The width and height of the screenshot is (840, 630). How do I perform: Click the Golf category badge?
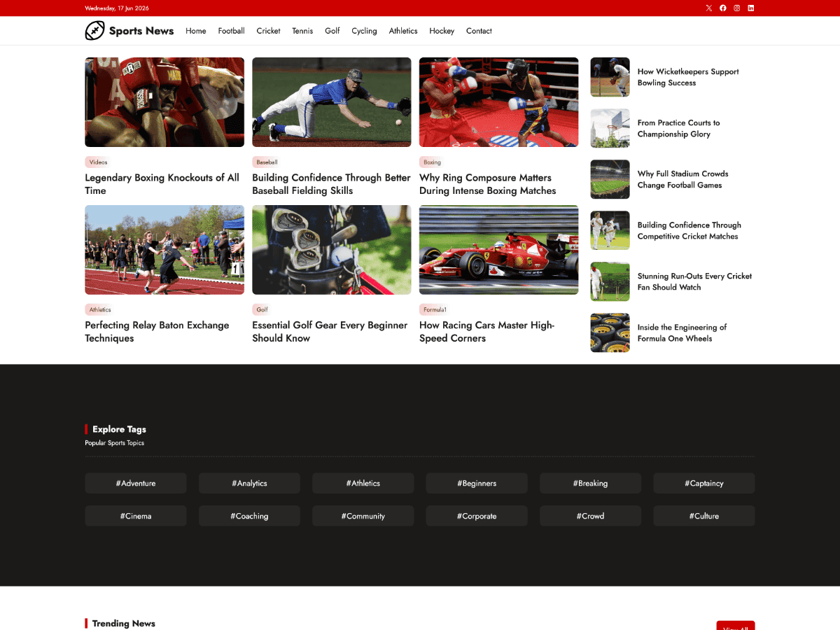point(262,309)
